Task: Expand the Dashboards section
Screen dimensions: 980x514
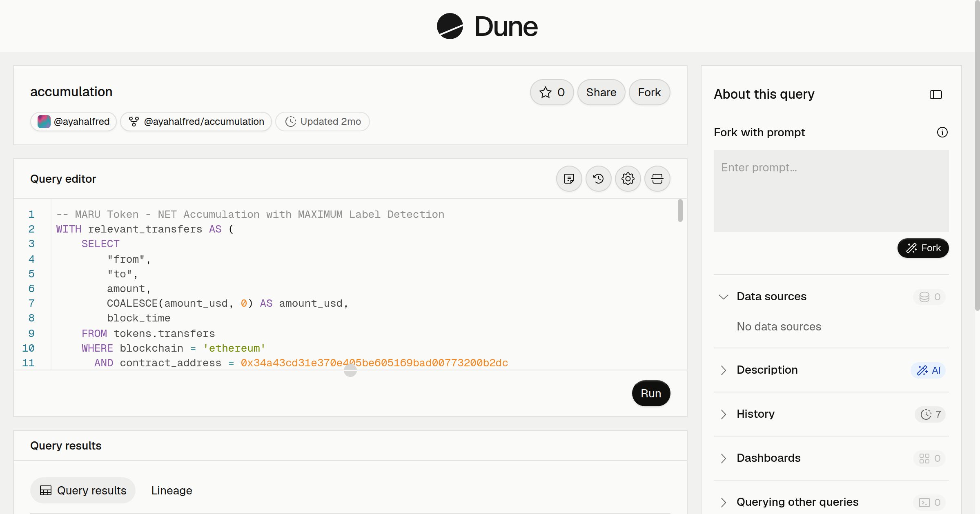Action: click(x=723, y=458)
